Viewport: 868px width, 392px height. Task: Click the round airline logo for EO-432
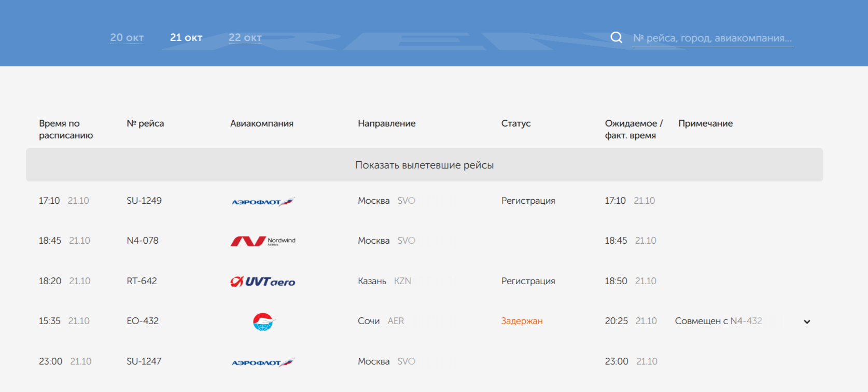pos(263,321)
